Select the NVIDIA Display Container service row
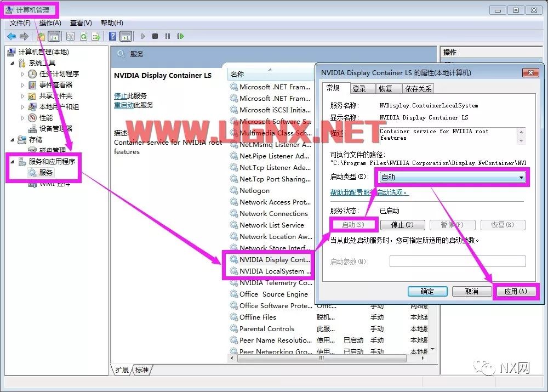The width and height of the screenshot is (548, 392). (x=271, y=259)
